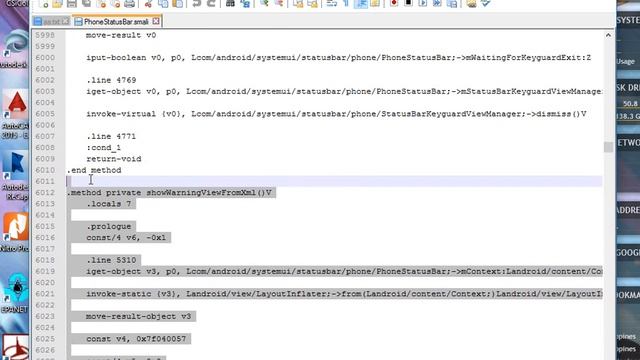
Task: Click the scrollbar up arrow
Action: 608,36
